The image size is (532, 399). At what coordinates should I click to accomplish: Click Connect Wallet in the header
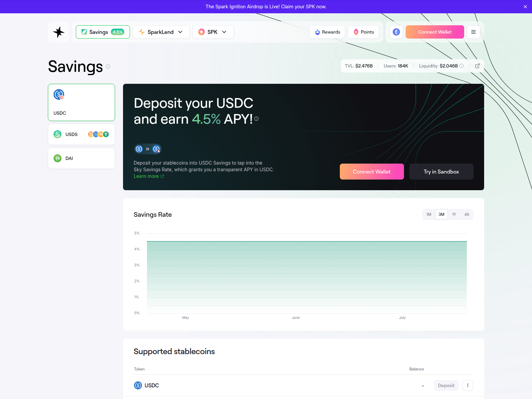pos(435,32)
